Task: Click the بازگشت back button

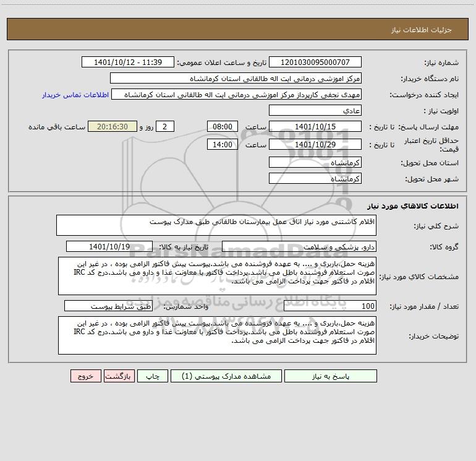Action: point(119,376)
